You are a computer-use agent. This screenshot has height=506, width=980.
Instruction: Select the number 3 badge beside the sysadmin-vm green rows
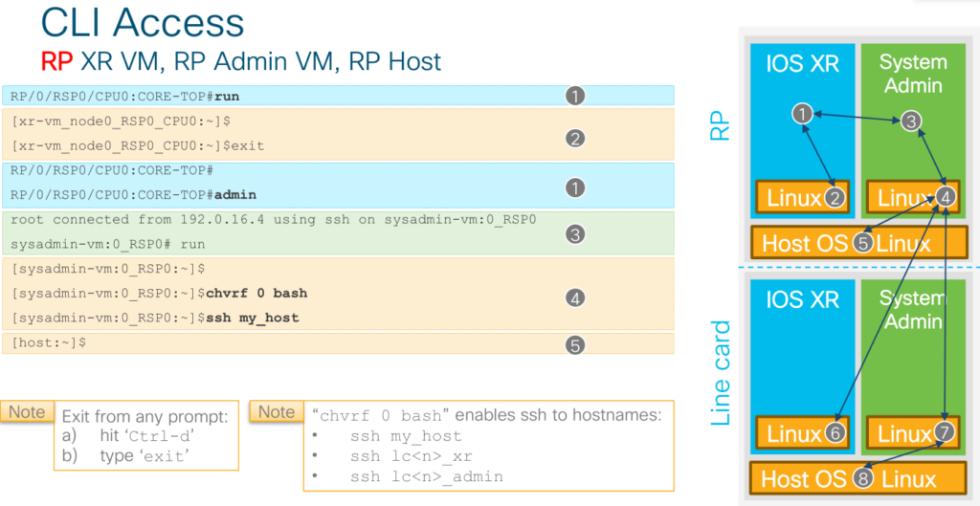[574, 234]
